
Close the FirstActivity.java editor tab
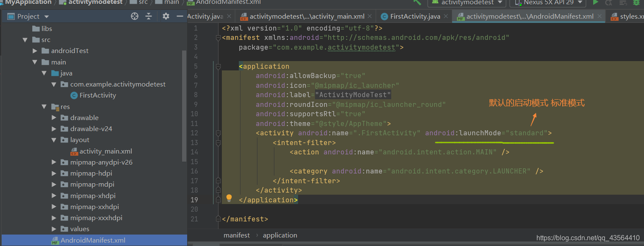click(446, 16)
